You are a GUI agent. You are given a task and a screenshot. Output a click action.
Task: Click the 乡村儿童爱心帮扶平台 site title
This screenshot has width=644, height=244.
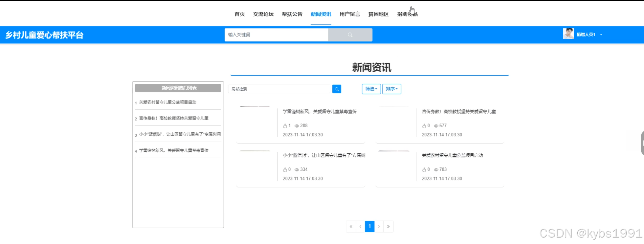[44, 35]
